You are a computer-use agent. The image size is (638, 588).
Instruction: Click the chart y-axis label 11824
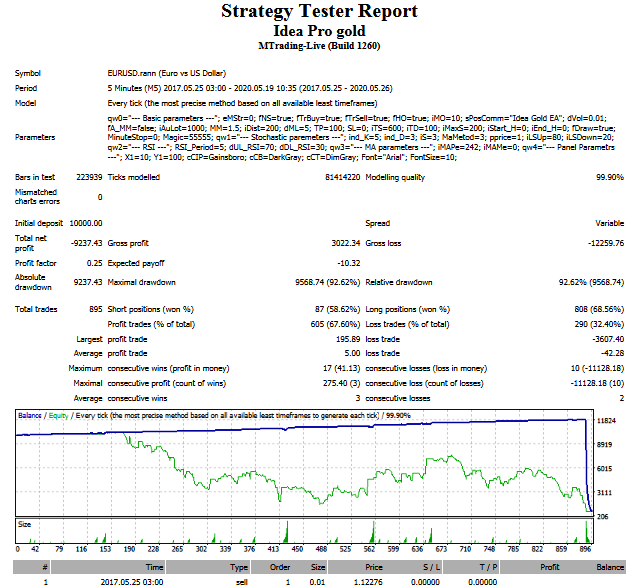[x=606, y=421]
